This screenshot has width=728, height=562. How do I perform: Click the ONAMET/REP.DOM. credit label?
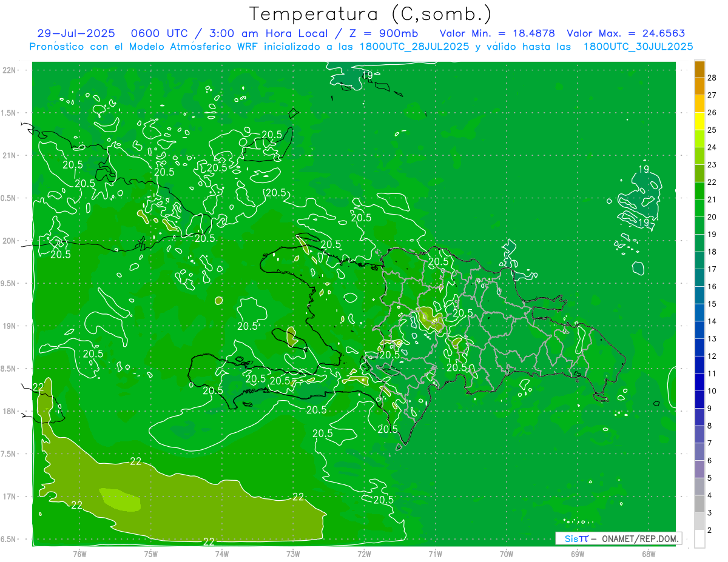click(x=640, y=538)
